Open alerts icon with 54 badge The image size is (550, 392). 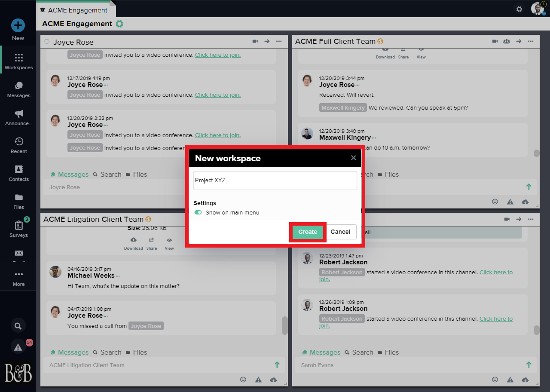point(18,347)
